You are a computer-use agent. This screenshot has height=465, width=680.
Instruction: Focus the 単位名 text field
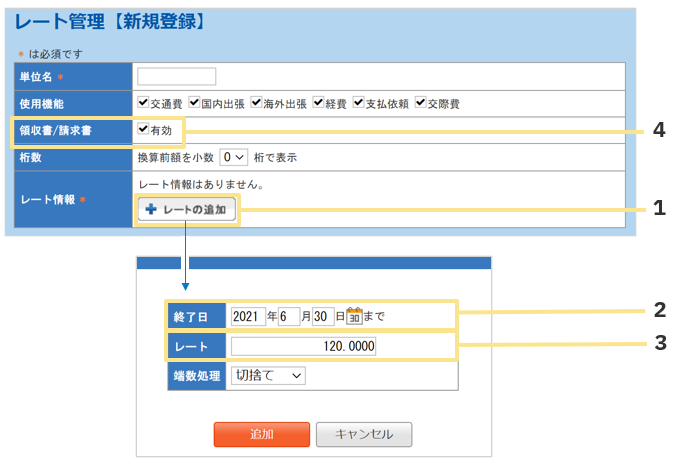click(176, 77)
